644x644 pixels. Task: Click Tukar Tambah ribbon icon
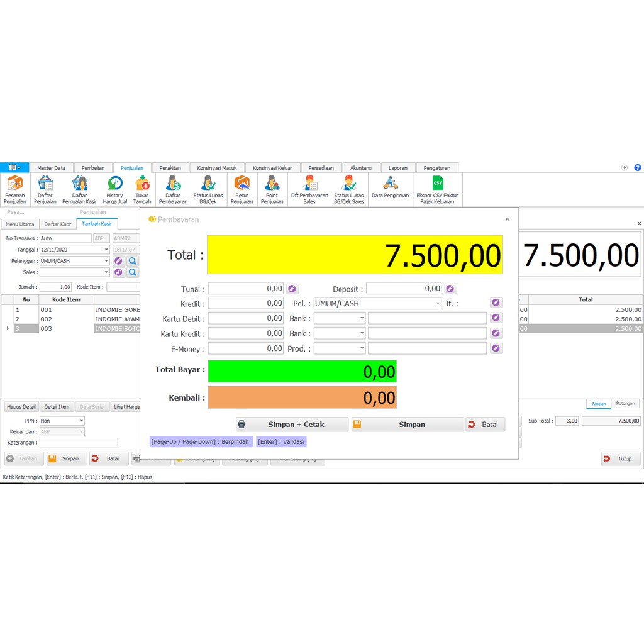tap(142, 189)
